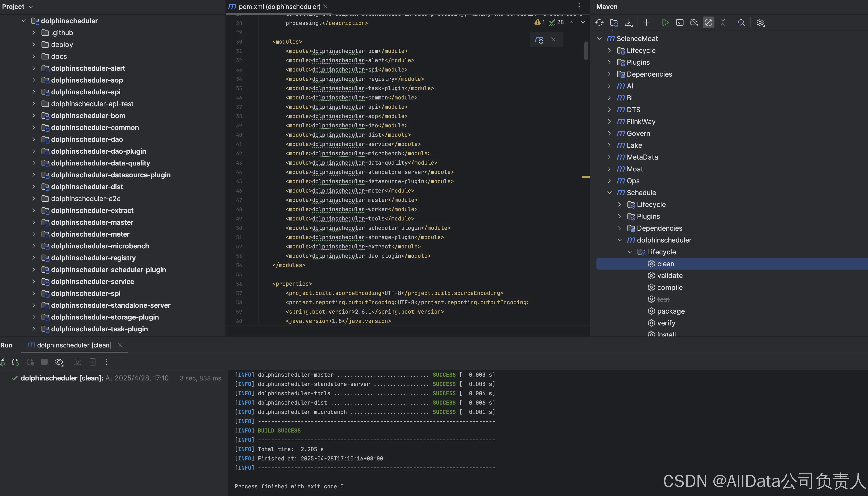Viewport: 868px width, 496px height.
Task: Click camera snapshot icon in Run toolbar
Action: coord(78,362)
